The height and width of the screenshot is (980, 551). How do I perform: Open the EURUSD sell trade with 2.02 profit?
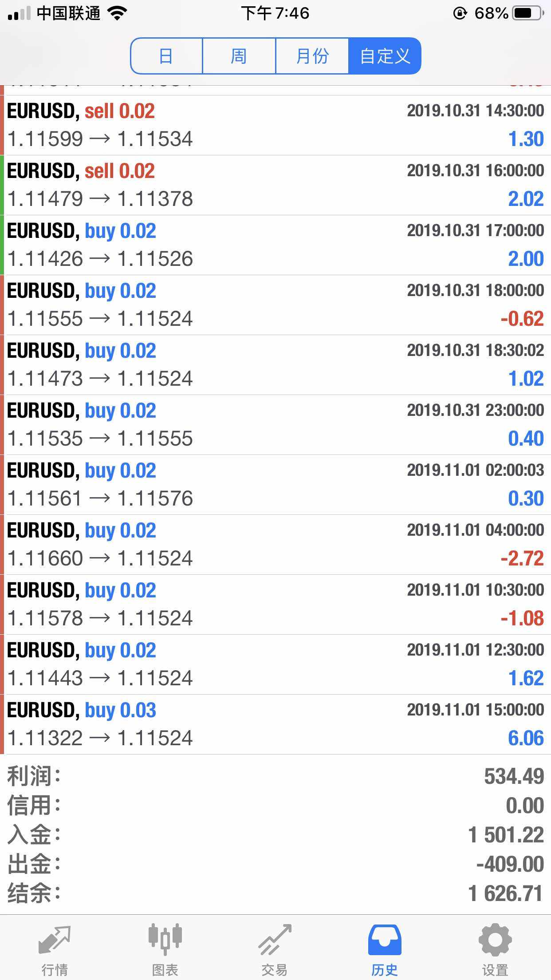point(275,185)
